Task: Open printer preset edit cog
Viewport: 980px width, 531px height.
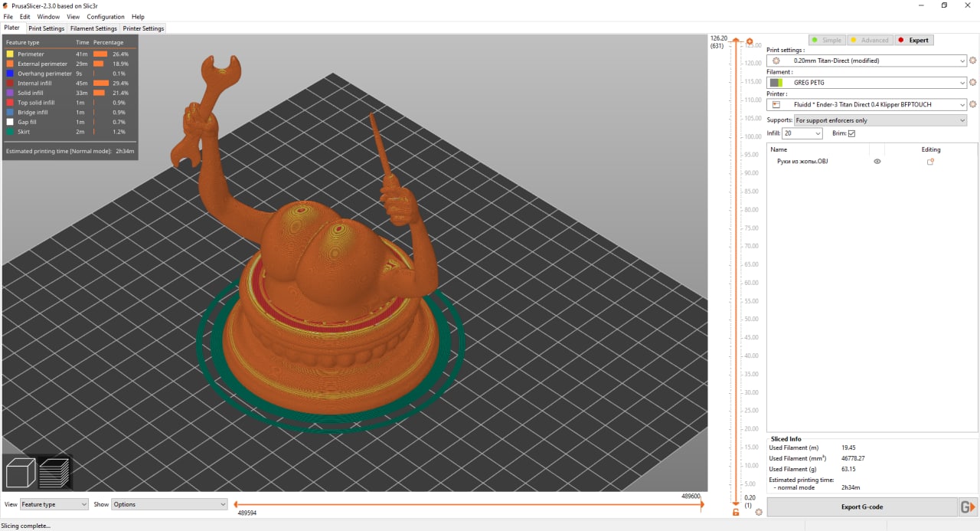Action: 973,104
